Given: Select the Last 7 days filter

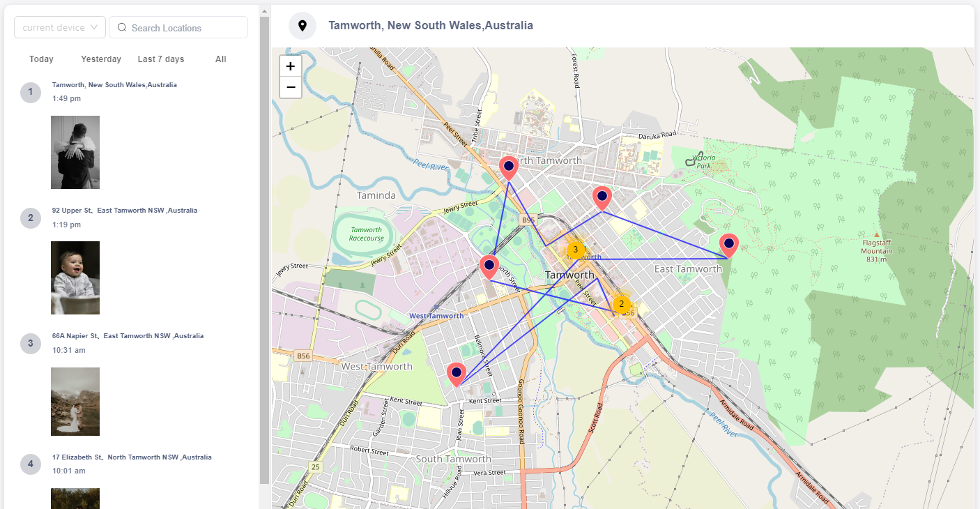Looking at the screenshot, I should tap(160, 59).
